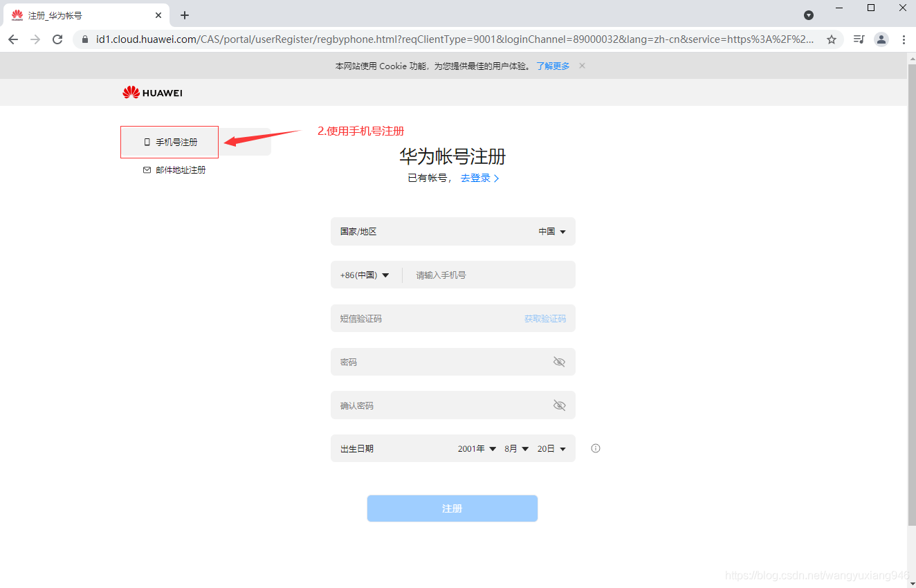The width and height of the screenshot is (916, 588).
Task: Show password using 确认密码 eye icon
Action: (x=559, y=405)
